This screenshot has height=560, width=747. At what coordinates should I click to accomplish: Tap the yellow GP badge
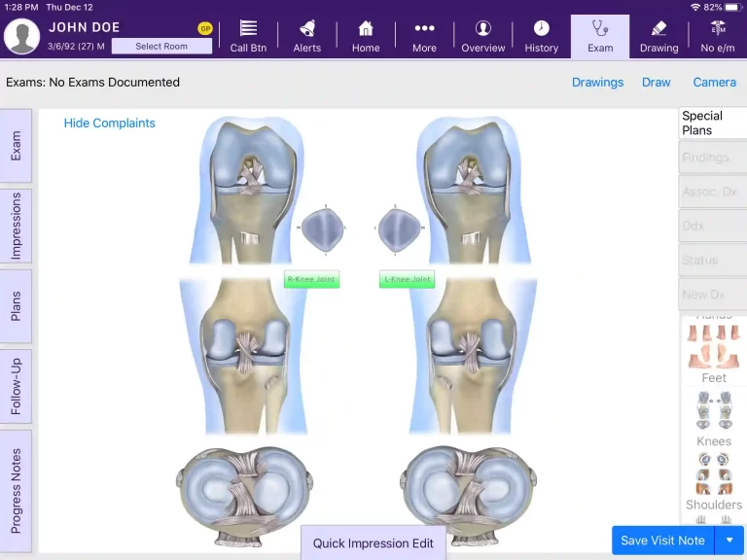tap(205, 28)
